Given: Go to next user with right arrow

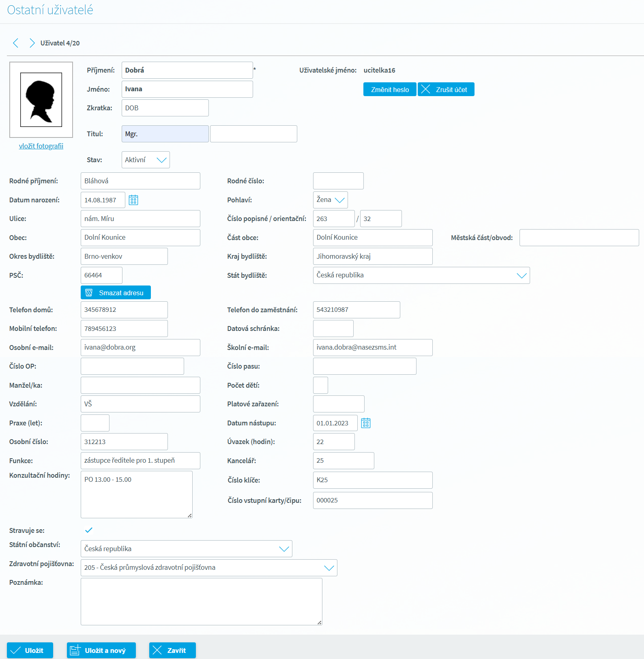Looking at the screenshot, I should point(32,43).
